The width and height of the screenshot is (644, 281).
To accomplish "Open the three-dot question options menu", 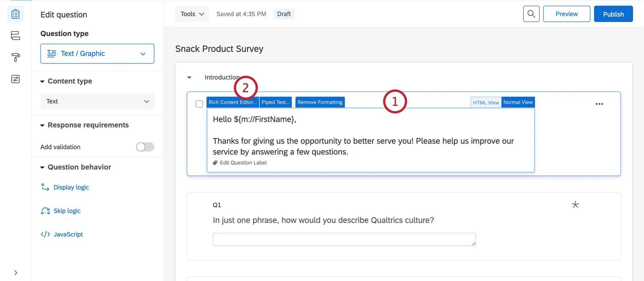I will 599,104.
